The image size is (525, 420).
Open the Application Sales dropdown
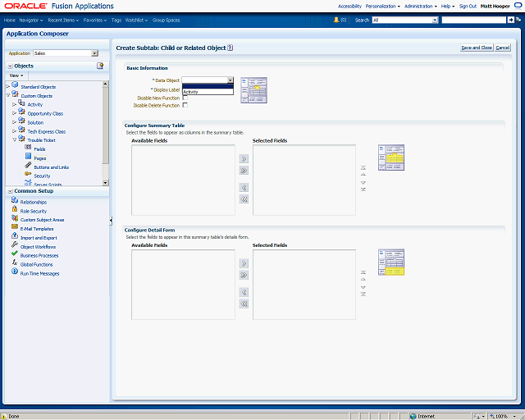95,53
